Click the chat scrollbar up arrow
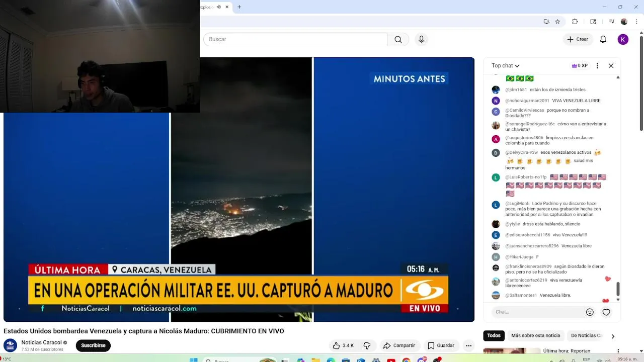The height and width of the screenshot is (362, 644). [x=618, y=77]
